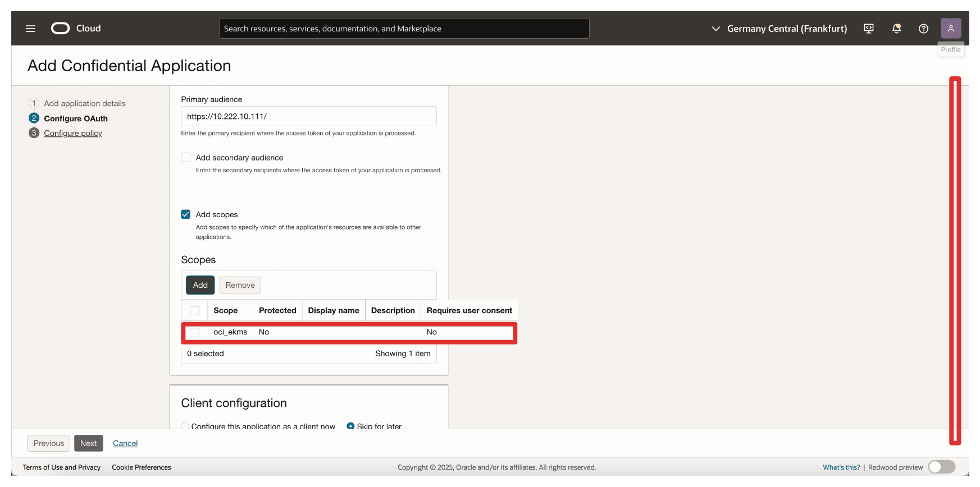Click the oci_ekms scope name cell
Viewport: 980px width, 487px height.
coord(230,332)
